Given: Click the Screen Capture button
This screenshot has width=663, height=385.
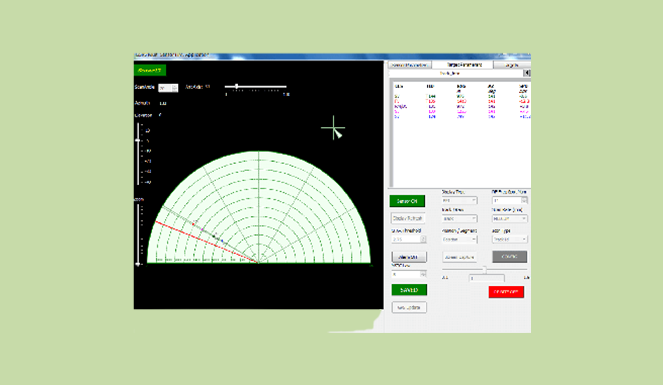Looking at the screenshot, I should pyautogui.click(x=459, y=257).
